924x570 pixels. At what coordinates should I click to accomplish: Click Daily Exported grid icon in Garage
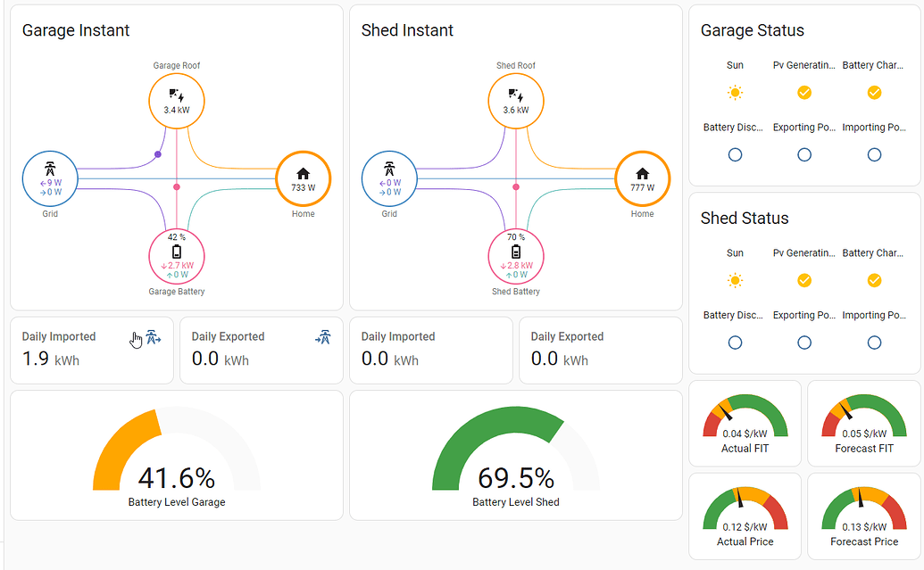tap(323, 337)
